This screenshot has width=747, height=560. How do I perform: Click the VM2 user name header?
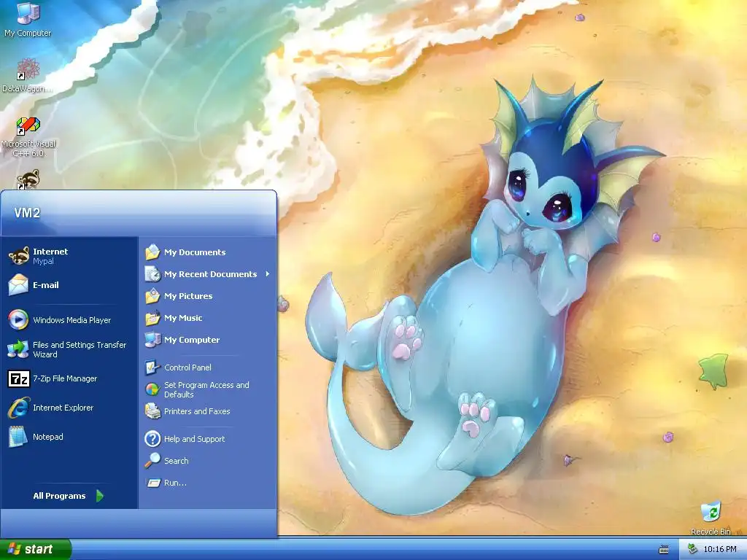[x=27, y=213]
